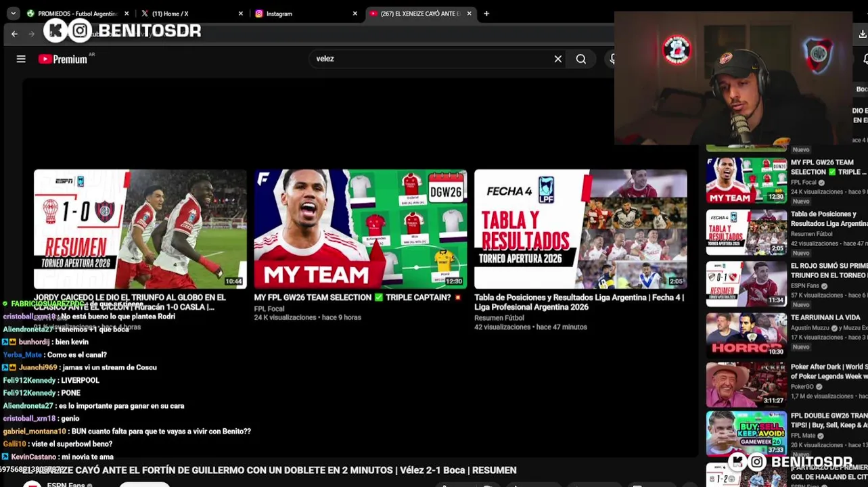Open the large 'TABLA Y RESULTADOS' Fecha 4 thumbnail
868x487 pixels.
[x=580, y=229]
